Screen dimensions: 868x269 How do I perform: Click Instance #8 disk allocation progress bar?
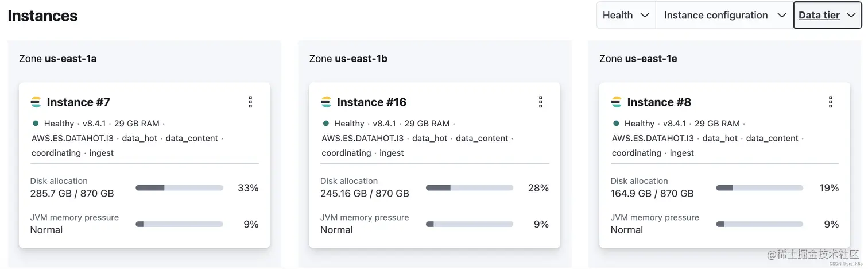(x=759, y=188)
